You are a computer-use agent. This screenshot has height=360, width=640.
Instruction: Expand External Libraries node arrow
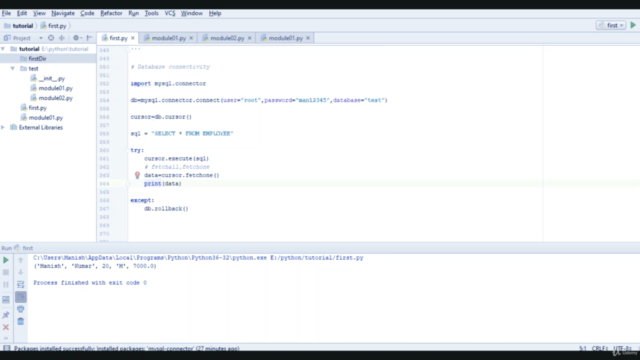pyautogui.click(x=3, y=127)
